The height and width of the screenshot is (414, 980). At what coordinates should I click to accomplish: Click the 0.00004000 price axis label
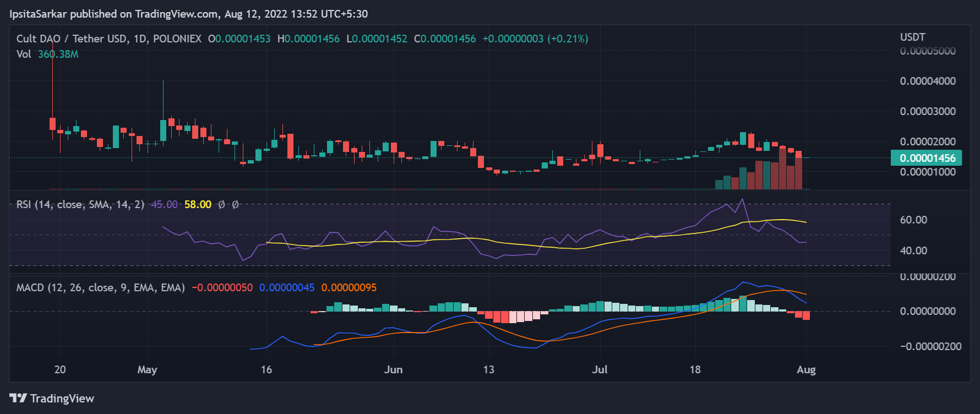point(928,81)
